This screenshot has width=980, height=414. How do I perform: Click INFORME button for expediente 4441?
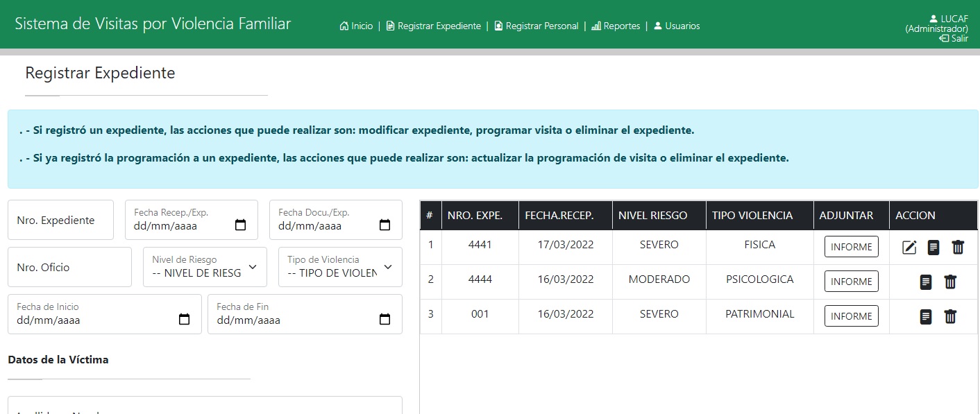[851, 247]
